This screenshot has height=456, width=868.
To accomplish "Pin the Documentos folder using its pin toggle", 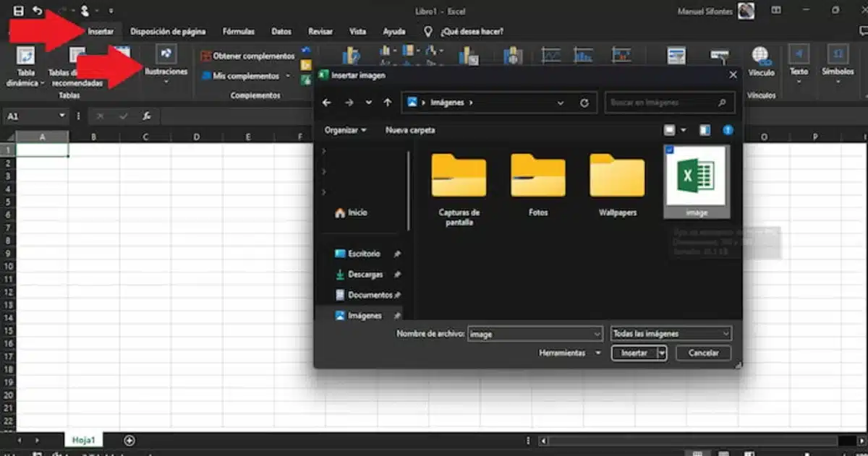I will [396, 295].
